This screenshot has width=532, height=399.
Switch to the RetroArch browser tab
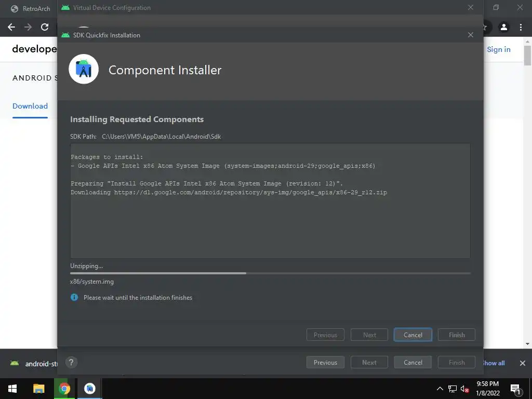(31, 9)
